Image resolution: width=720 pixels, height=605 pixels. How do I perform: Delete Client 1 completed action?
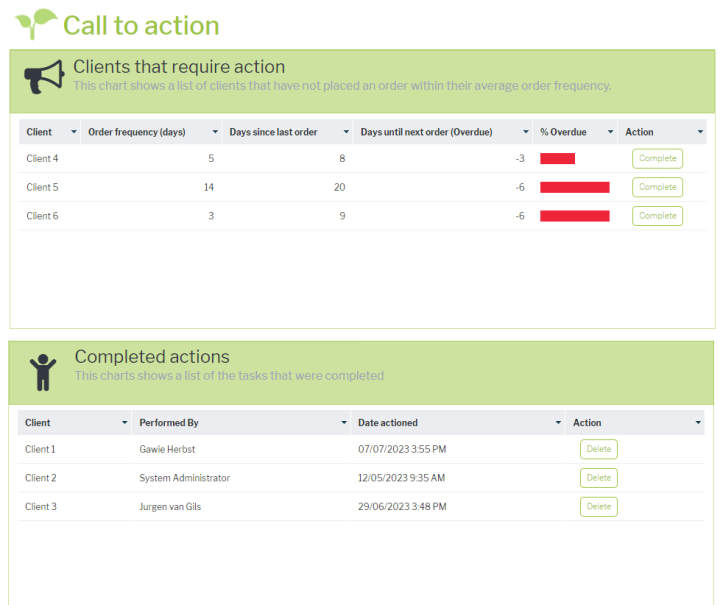point(598,449)
